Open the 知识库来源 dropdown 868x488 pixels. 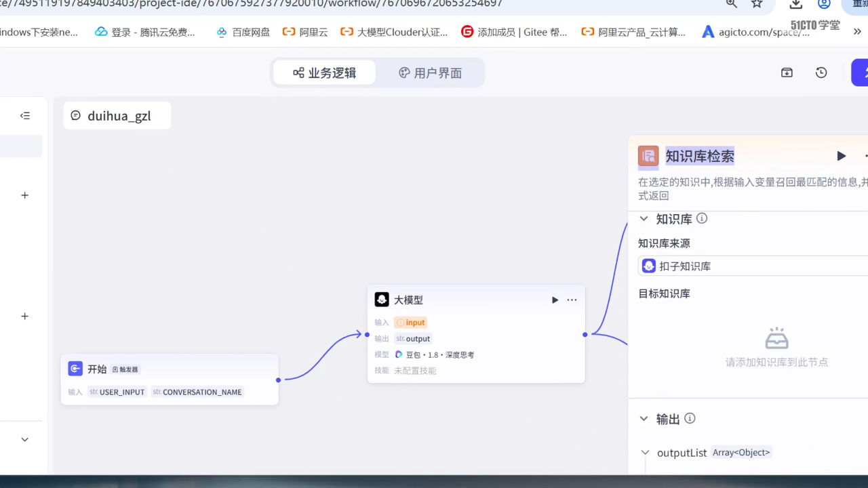click(x=753, y=266)
